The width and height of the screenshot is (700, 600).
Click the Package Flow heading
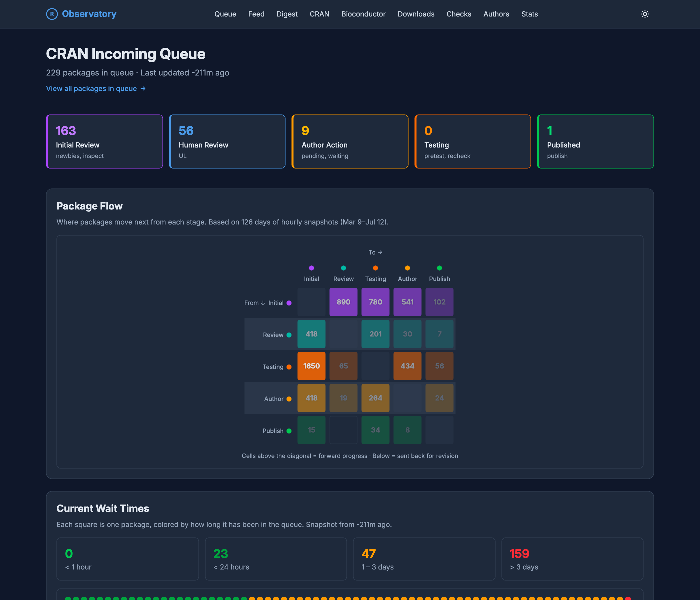click(89, 206)
